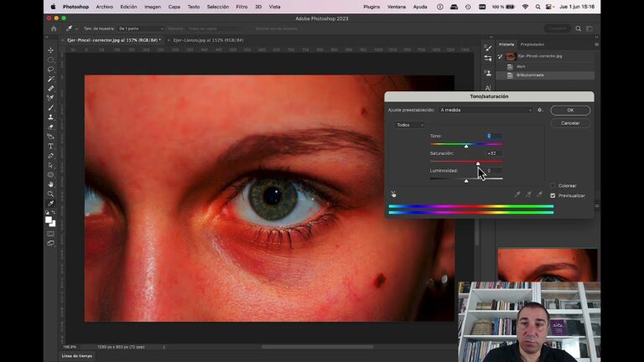Open eyedropper tool preset picker arrow
This screenshot has width=644, height=362.
click(76, 28)
